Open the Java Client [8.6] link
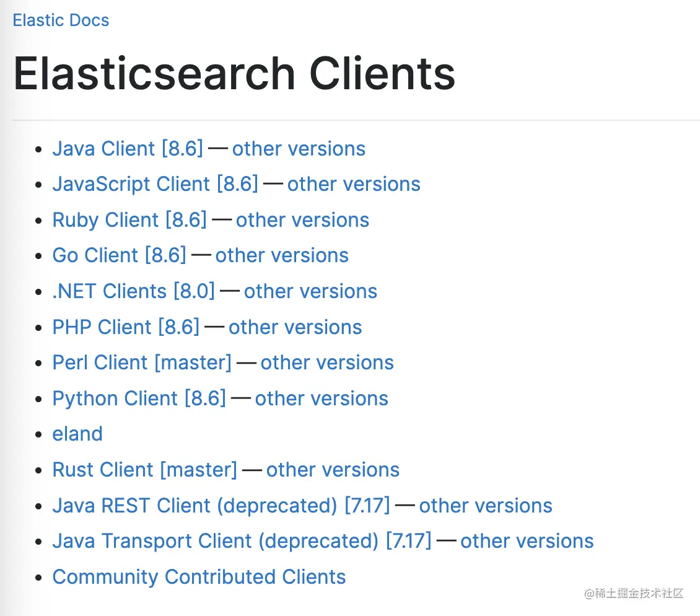 [x=128, y=148]
